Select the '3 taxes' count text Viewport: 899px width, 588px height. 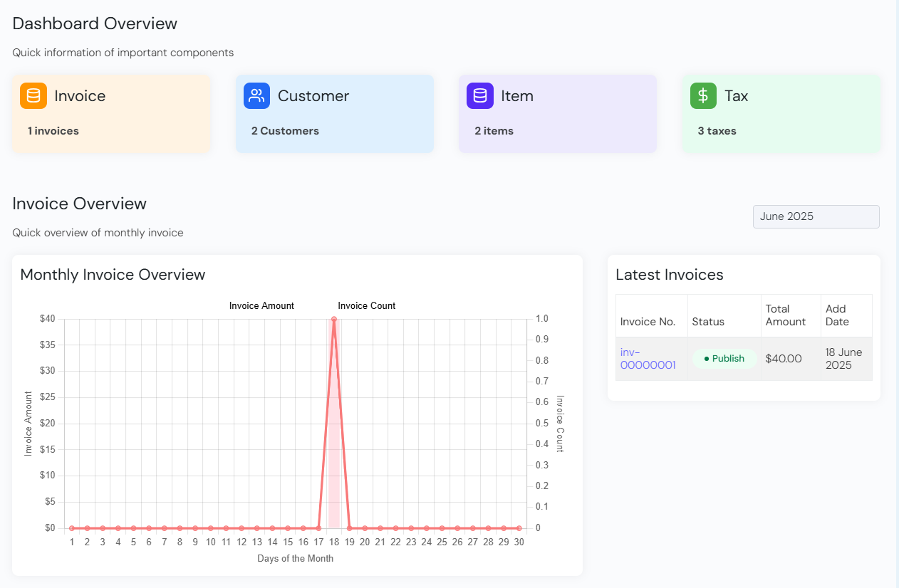pyautogui.click(x=717, y=131)
